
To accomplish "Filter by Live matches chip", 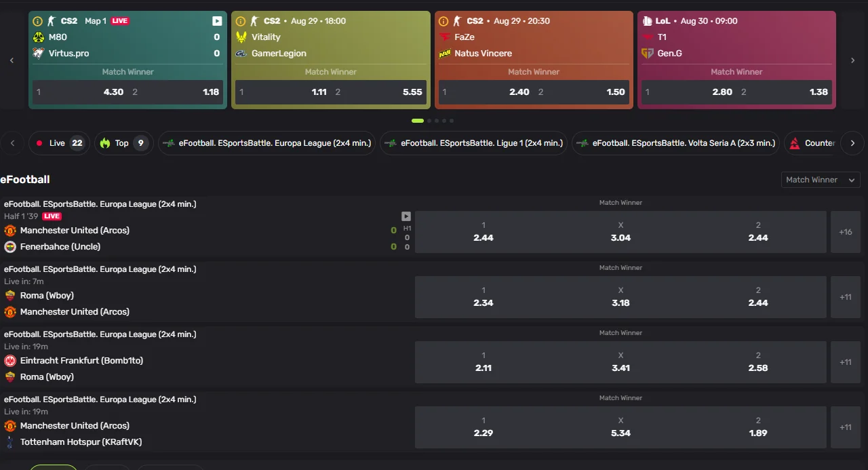I will 59,143.
